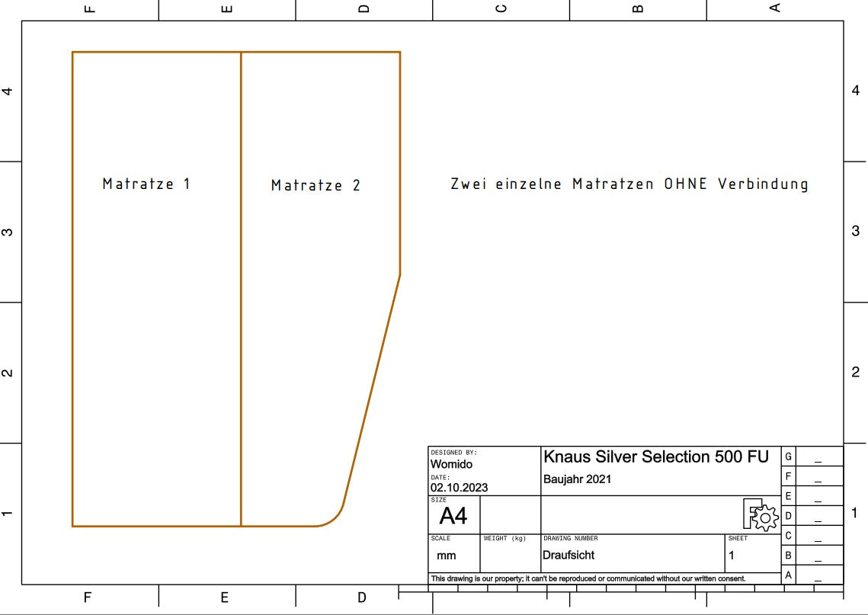Screen dimensions: 868x615
Task: Click the note "Zwei einzelne Matratzen OHNE Verbindung"
Action: tap(629, 184)
